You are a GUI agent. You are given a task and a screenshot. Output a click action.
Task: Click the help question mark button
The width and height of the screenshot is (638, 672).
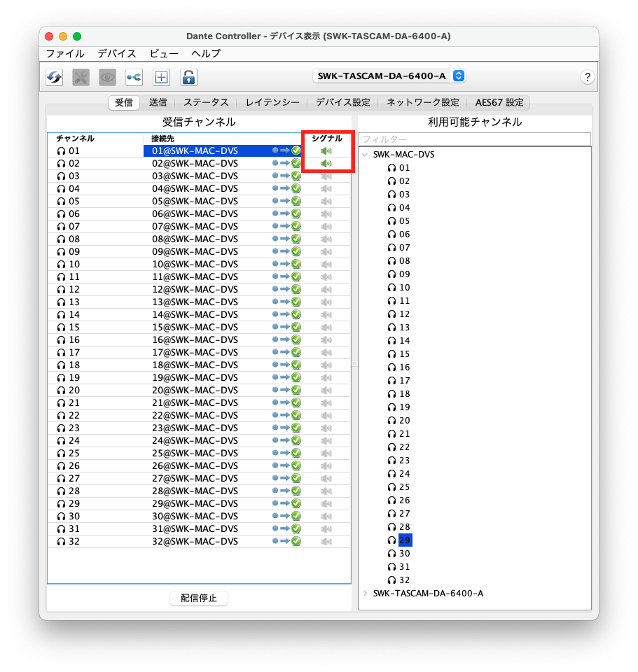(x=588, y=77)
